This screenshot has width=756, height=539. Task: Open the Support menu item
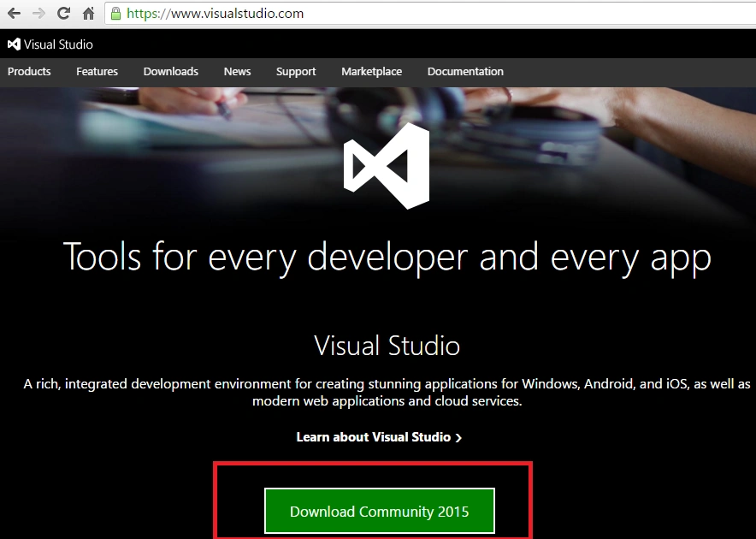296,71
